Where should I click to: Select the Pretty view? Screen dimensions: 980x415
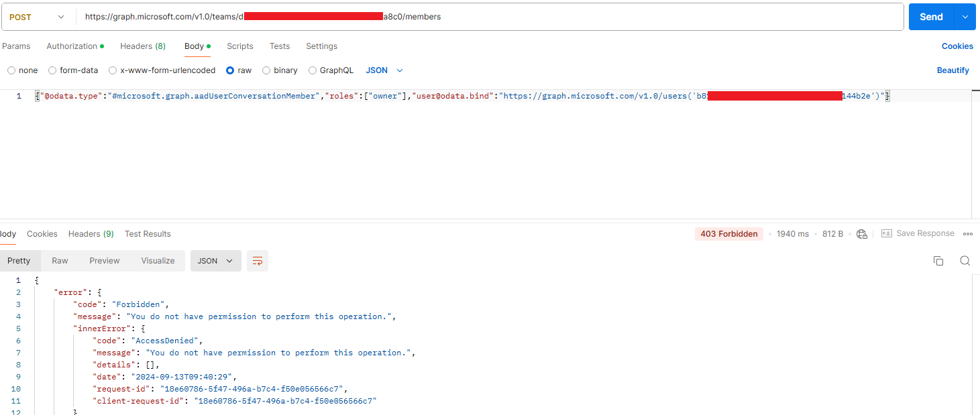click(19, 261)
